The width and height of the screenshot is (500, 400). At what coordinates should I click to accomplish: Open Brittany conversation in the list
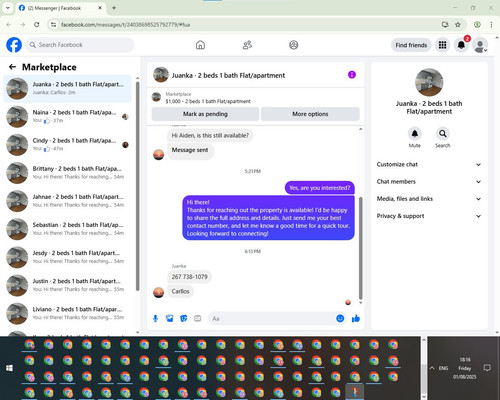(x=68, y=173)
